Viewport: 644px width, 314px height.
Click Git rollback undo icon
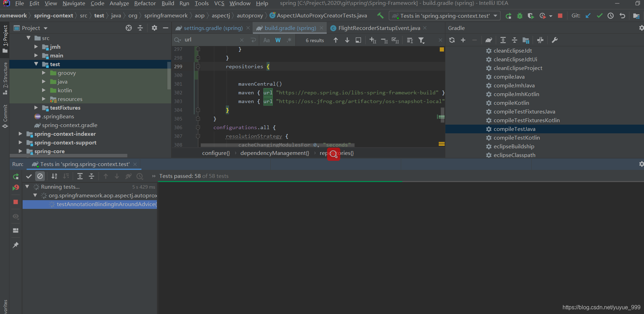(x=622, y=16)
